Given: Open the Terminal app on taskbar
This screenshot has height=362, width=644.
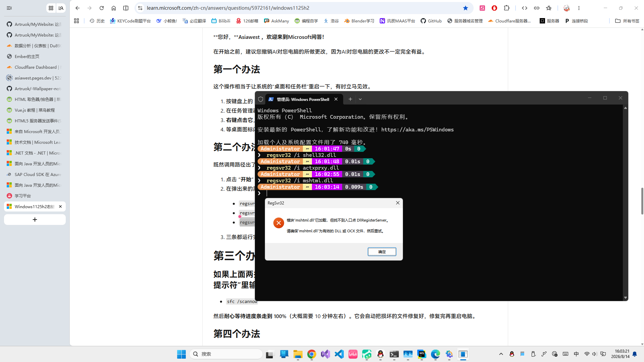Looking at the screenshot, I should (394, 354).
